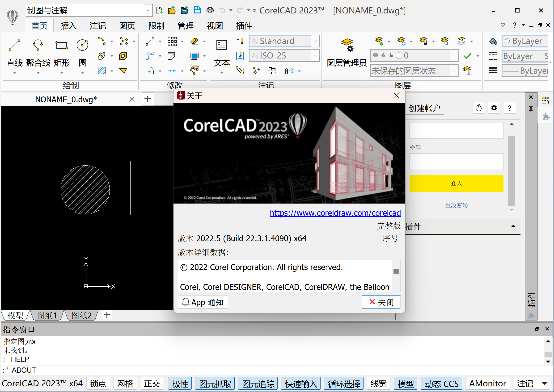Click the Print icon in quick toolbar
Screen dimensions: 554x392
tap(210, 10)
